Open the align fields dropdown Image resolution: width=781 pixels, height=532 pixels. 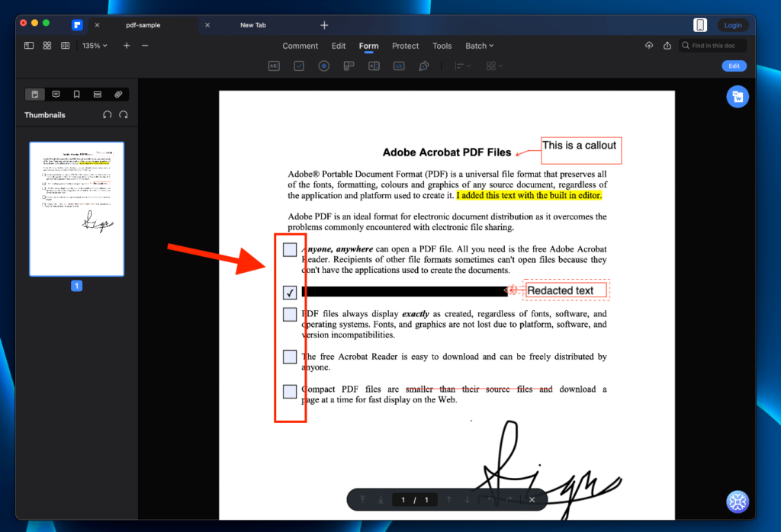(x=463, y=66)
